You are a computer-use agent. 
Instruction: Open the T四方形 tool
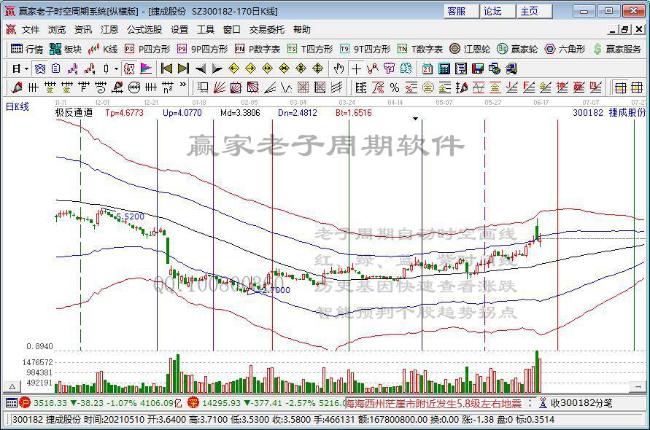tap(310, 49)
